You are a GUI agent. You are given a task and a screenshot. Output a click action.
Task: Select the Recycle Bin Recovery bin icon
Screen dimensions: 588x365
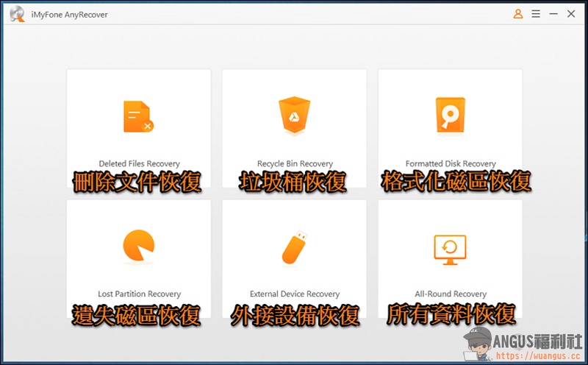(x=295, y=116)
